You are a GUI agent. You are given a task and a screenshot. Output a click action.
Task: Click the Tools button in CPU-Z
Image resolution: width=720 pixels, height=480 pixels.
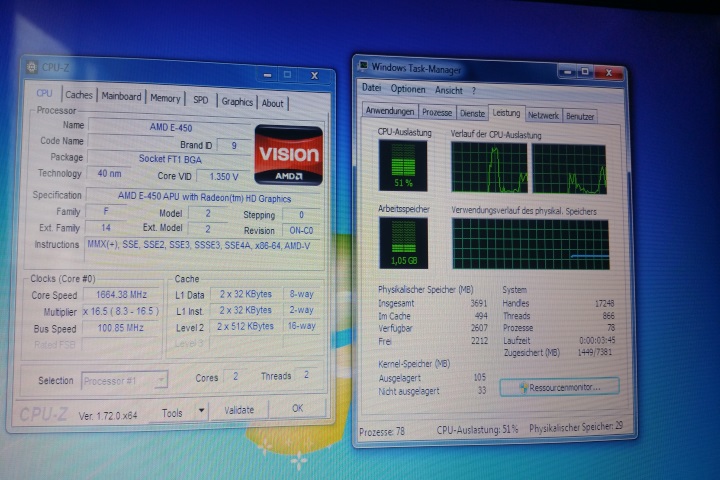point(172,413)
